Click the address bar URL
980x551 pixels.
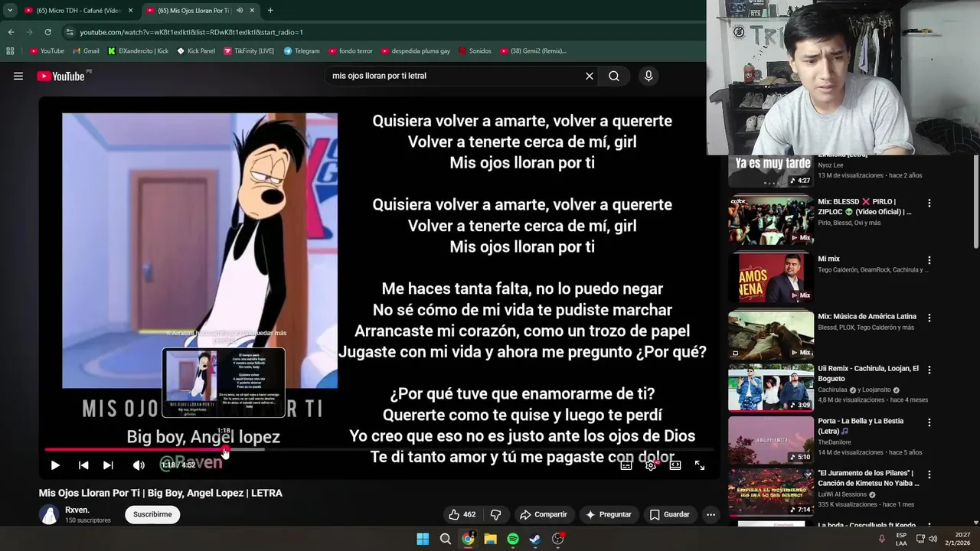coord(191,32)
